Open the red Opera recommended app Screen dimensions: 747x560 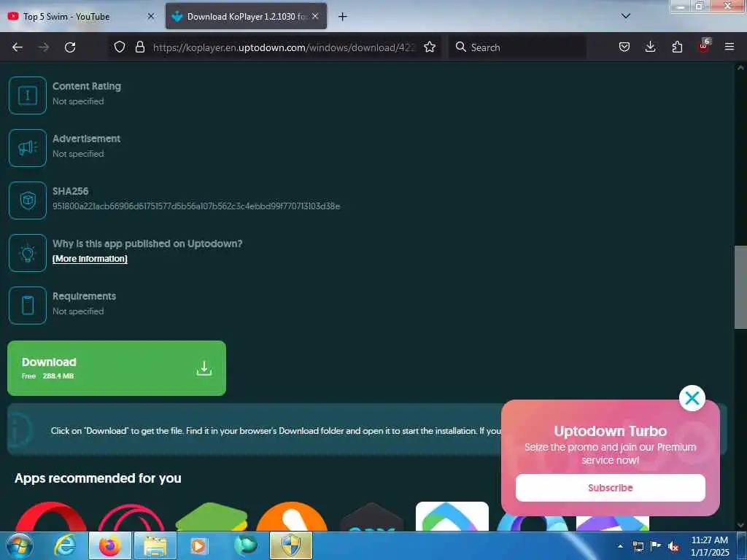point(50,517)
